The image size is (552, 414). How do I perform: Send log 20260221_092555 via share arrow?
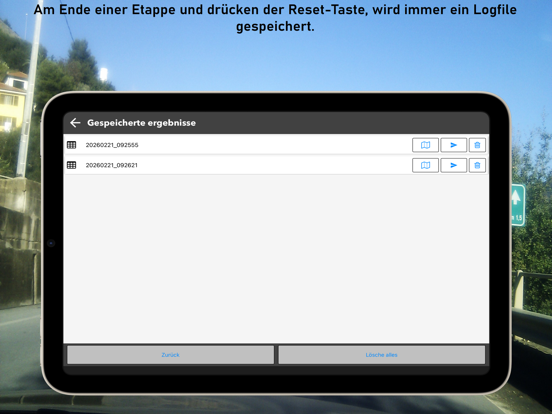pos(453,145)
